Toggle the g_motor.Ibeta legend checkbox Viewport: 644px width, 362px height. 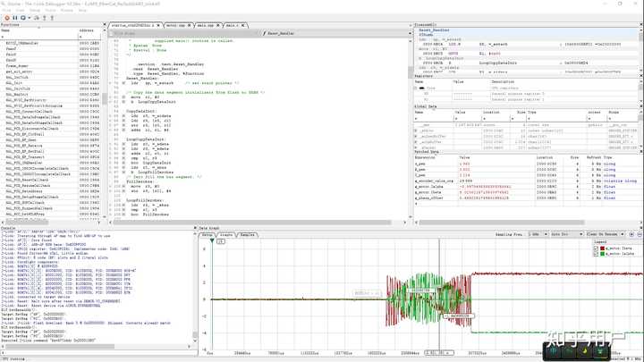click(x=597, y=248)
